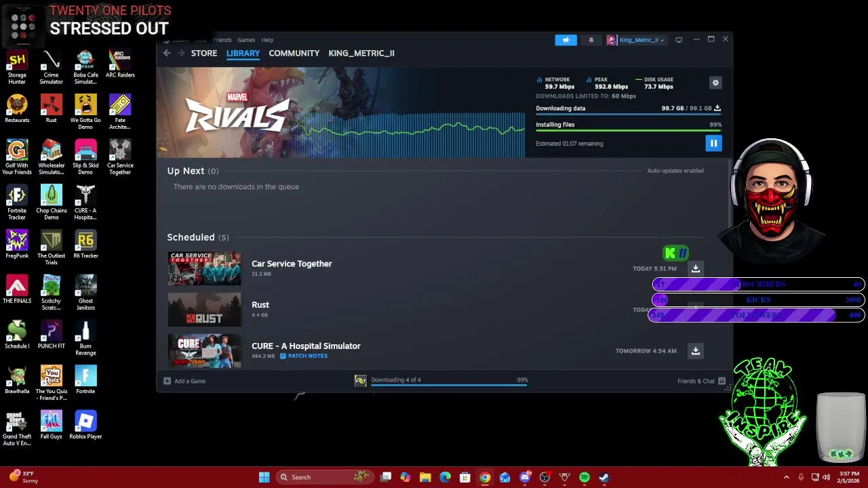
Task: Open Fortnite Tracker desktop shortcut
Action: pyautogui.click(x=17, y=203)
